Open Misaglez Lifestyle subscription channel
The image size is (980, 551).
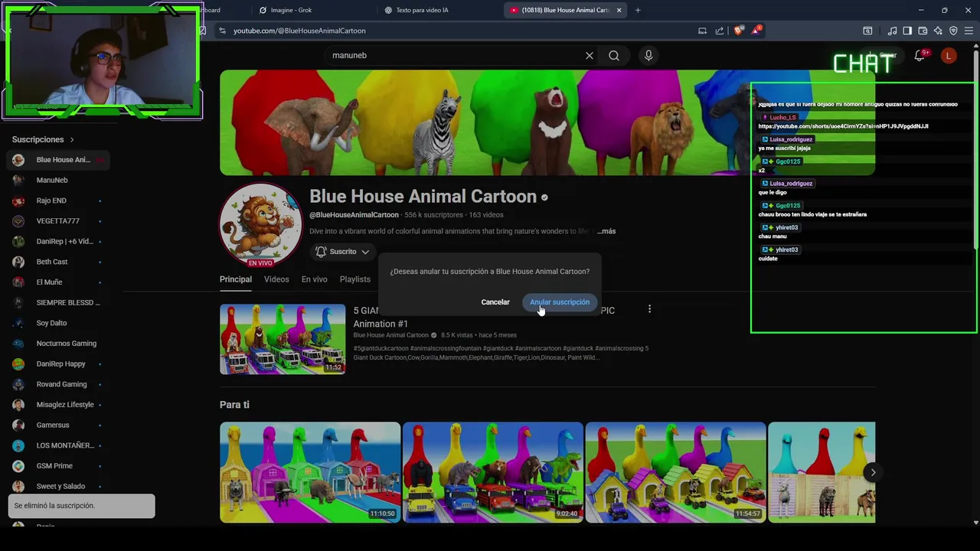[x=58, y=405]
